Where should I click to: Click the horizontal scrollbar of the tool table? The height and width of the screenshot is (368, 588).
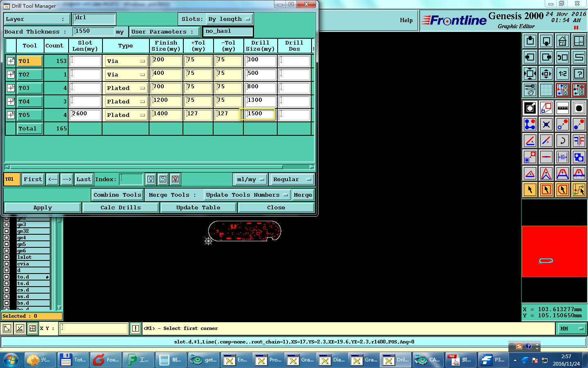(x=159, y=167)
